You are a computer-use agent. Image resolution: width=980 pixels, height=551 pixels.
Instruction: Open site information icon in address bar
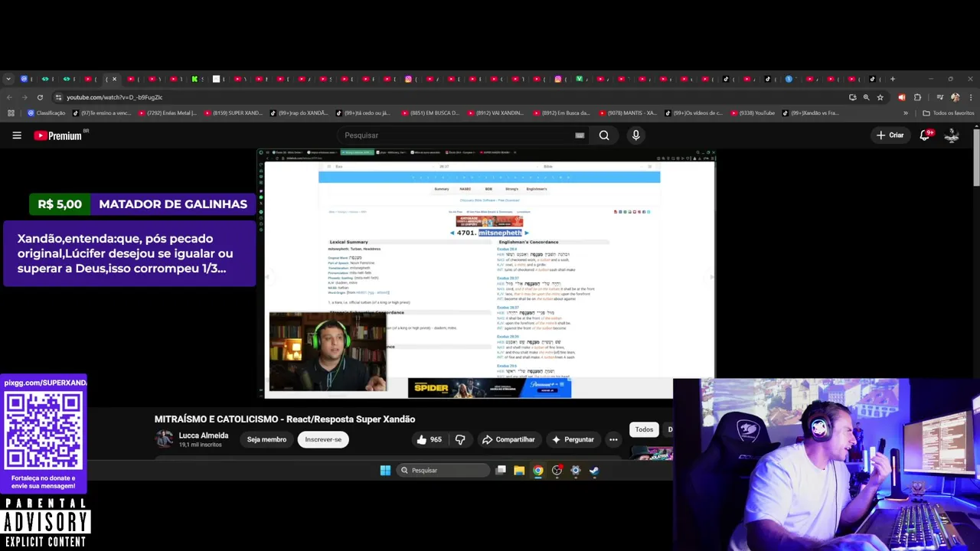pos(58,97)
